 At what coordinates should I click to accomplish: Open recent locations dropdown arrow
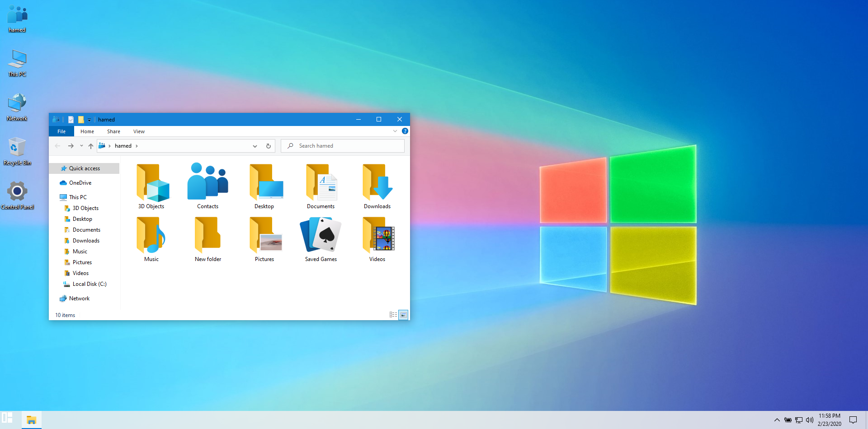coord(81,146)
